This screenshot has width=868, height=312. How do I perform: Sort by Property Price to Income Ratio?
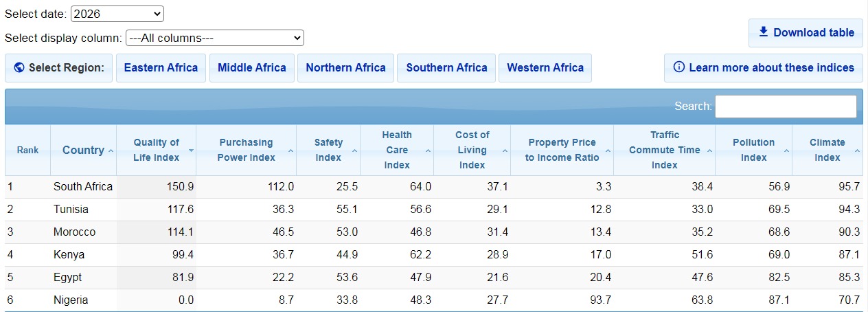click(562, 150)
